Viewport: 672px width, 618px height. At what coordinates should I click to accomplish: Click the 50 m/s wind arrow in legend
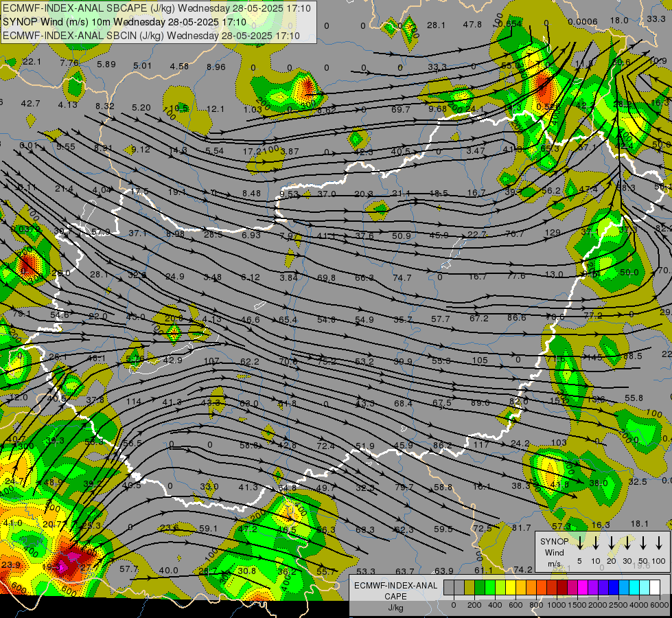(643, 543)
